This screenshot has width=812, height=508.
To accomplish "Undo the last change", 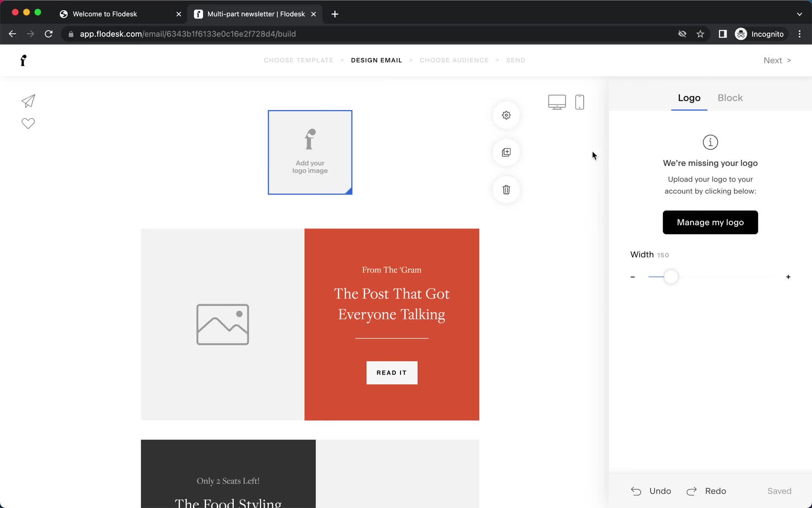I will tap(651, 491).
